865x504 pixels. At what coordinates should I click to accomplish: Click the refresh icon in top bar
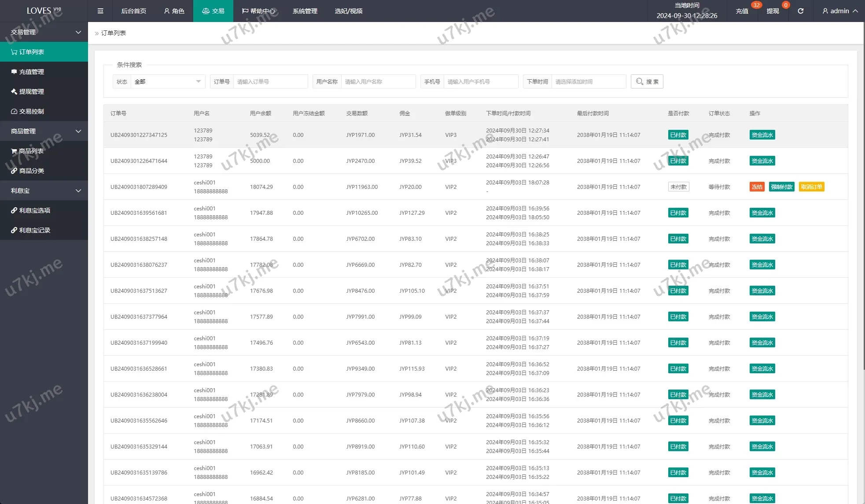coord(800,11)
